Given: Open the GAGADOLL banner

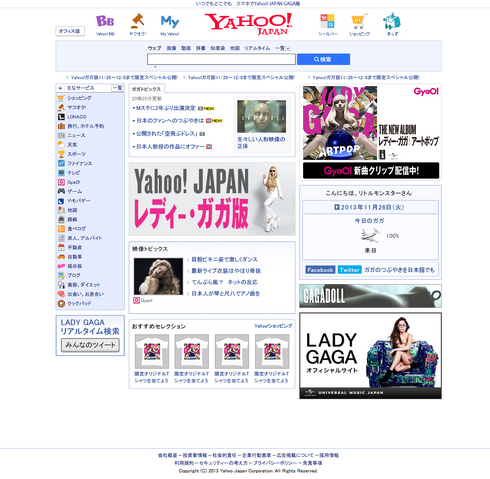Looking at the screenshot, I should 370,296.
